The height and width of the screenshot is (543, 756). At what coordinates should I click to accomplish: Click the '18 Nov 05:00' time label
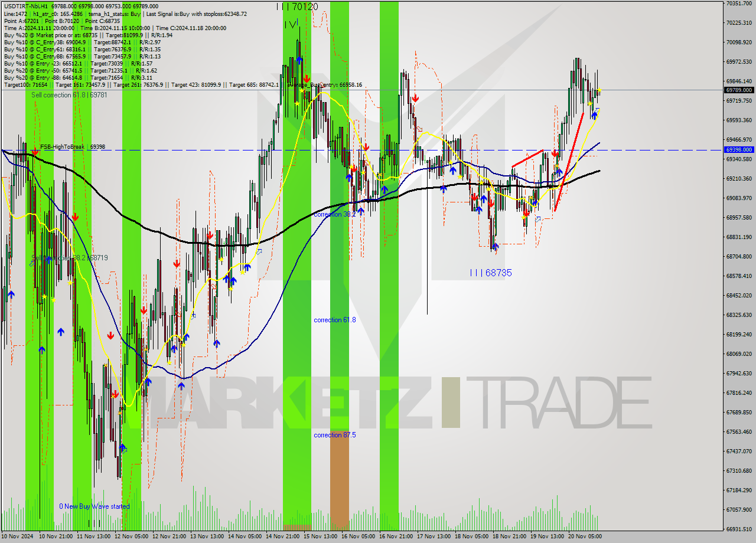(471, 537)
